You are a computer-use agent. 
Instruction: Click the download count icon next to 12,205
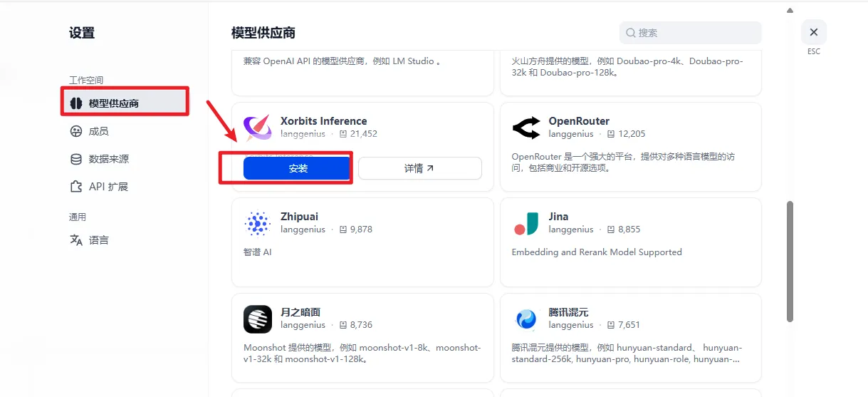[611, 134]
